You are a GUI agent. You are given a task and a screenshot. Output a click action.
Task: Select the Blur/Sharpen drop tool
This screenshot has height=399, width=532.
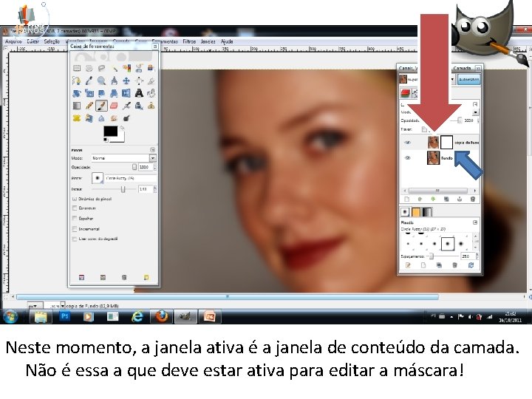(101, 118)
